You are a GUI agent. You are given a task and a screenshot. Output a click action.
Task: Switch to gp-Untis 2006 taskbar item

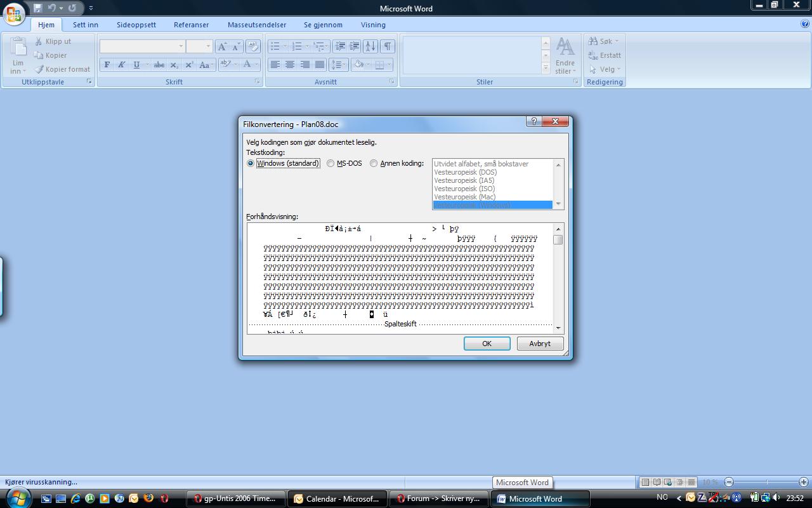tap(237, 498)
